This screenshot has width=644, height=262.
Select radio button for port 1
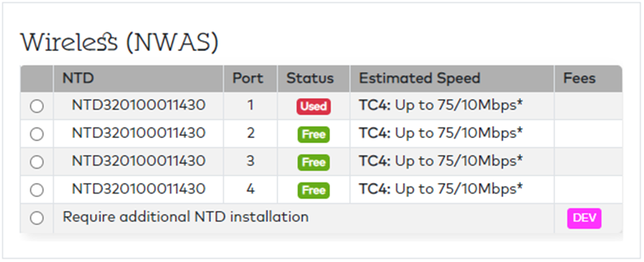(x=37, y=107)
